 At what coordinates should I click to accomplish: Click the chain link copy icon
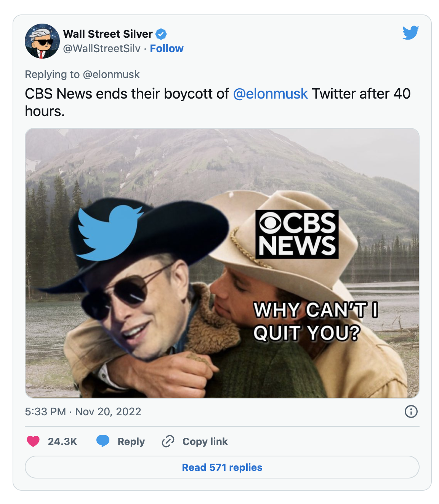(168, 441)
